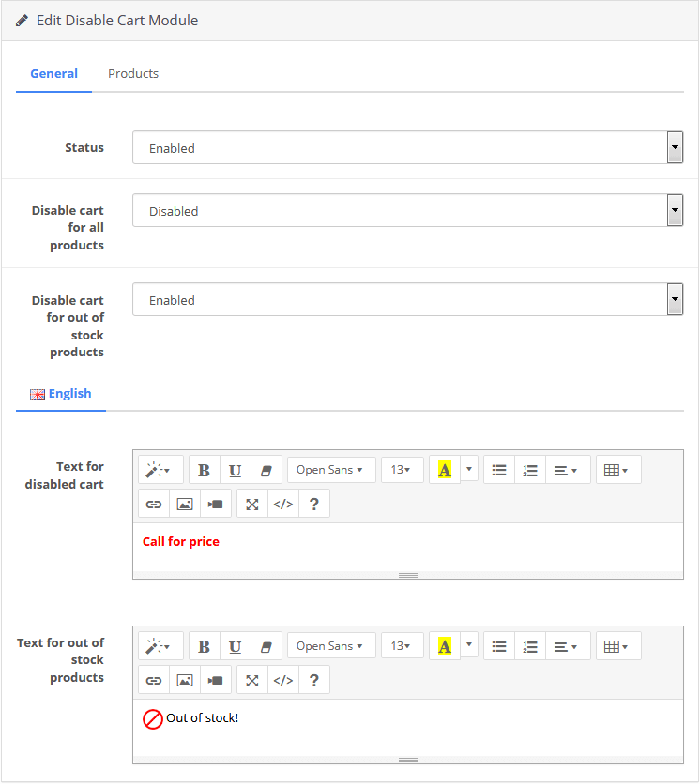700x784 pixels.
Task: Insert a picture in out of stock editor
Action: [x=185, y=680]
